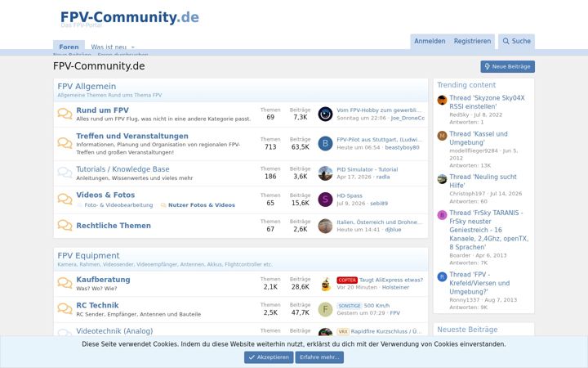Click Christoph197's avatar in Trending content
The width and height of the screenshot is (588, 368).
pos(442,179)
